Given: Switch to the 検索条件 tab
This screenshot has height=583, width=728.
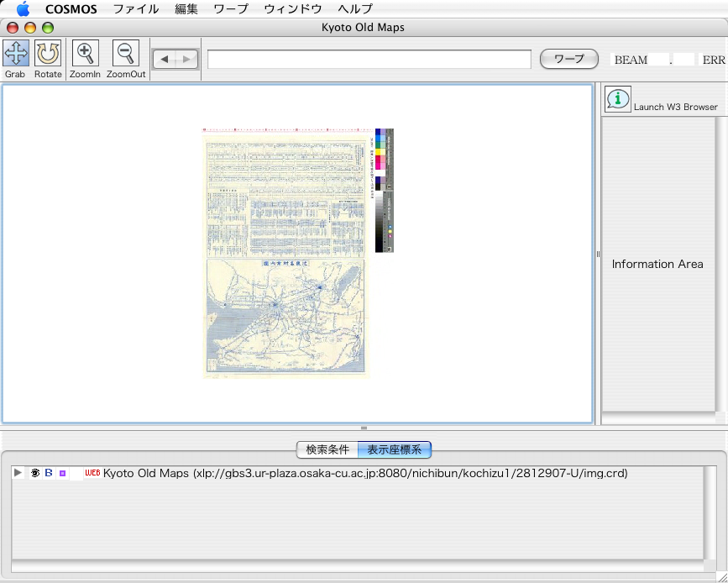Looking at the screenshot, I should [327, 449].
